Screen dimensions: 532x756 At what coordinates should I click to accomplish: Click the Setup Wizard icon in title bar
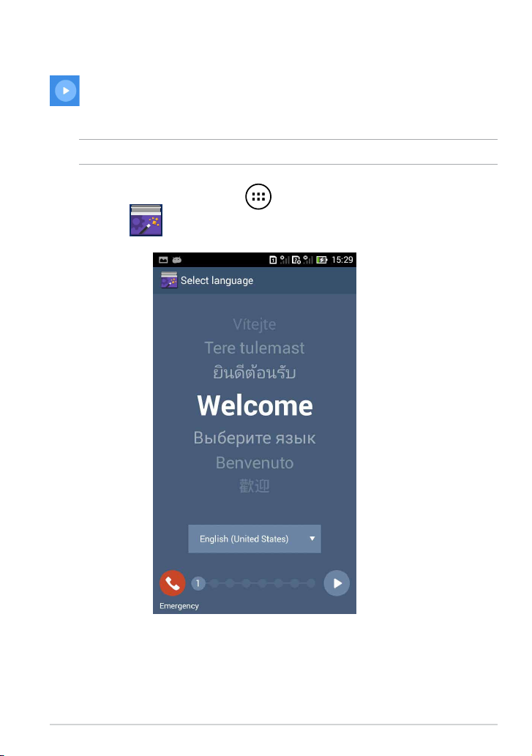(x=169, y=280)
